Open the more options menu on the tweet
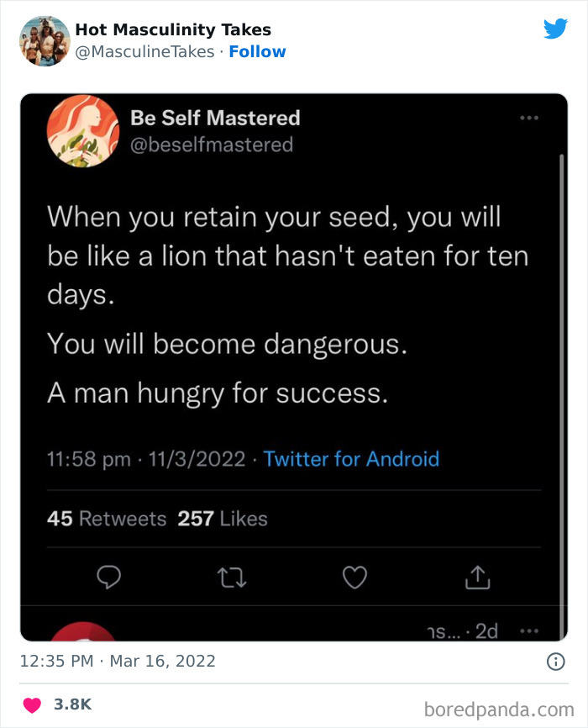 click(x=529, y=119)
